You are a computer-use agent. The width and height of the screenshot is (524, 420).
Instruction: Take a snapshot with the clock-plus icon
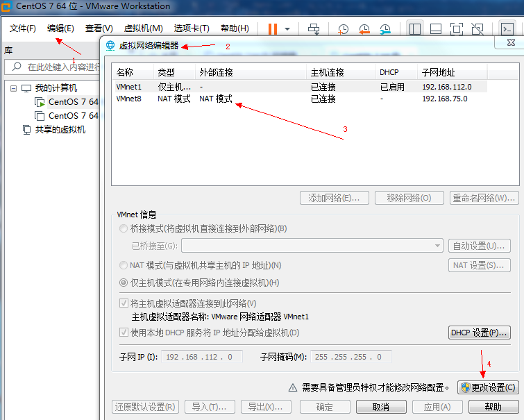pyautogui.click(x=343, y=29)
